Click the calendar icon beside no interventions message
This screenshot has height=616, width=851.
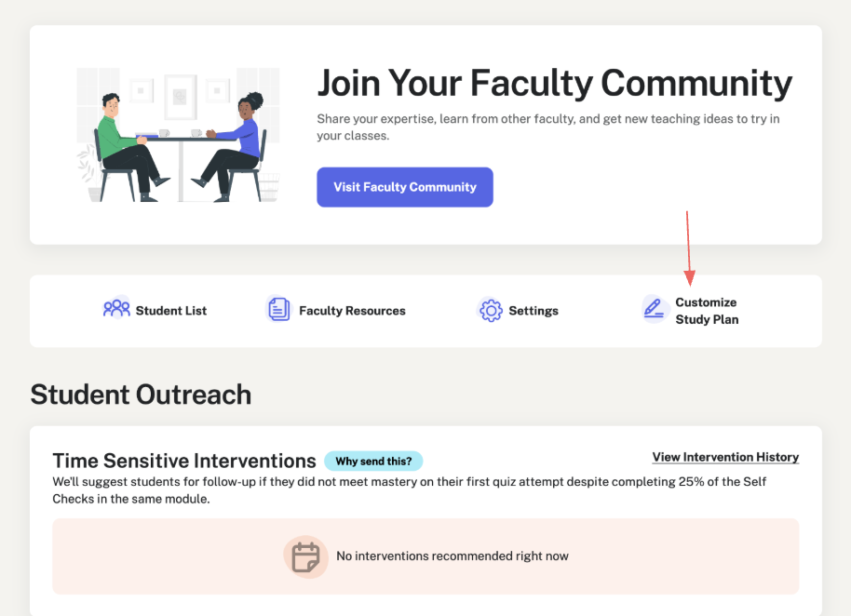(x=306, y=556)
